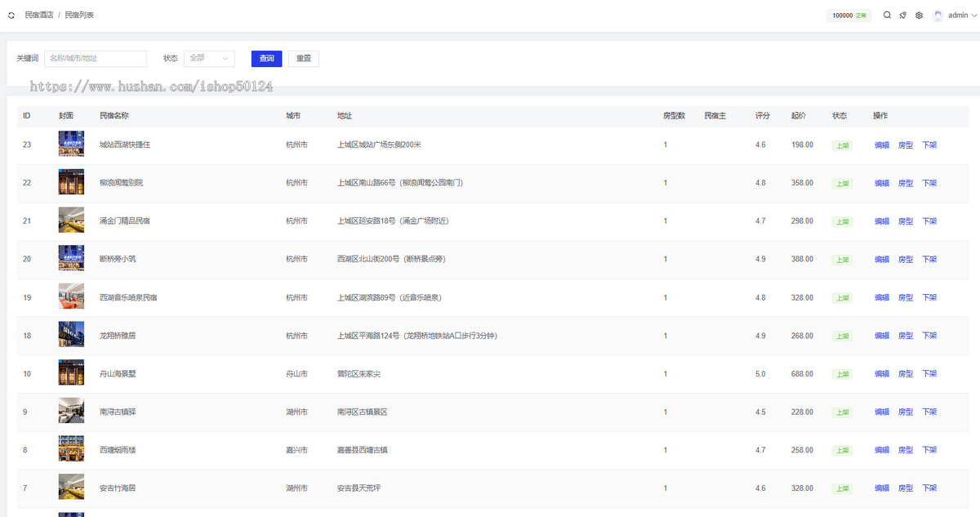The height and width of the screenshot is (517, 980).
Task: Open cover thumbnail of 龙翔桥雅居
Action: click(x=71, y=335)
